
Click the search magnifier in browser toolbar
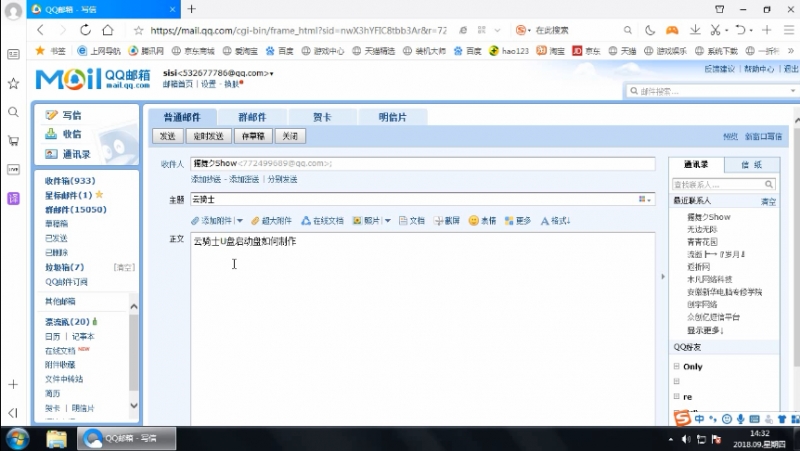[x=628, y=30]
